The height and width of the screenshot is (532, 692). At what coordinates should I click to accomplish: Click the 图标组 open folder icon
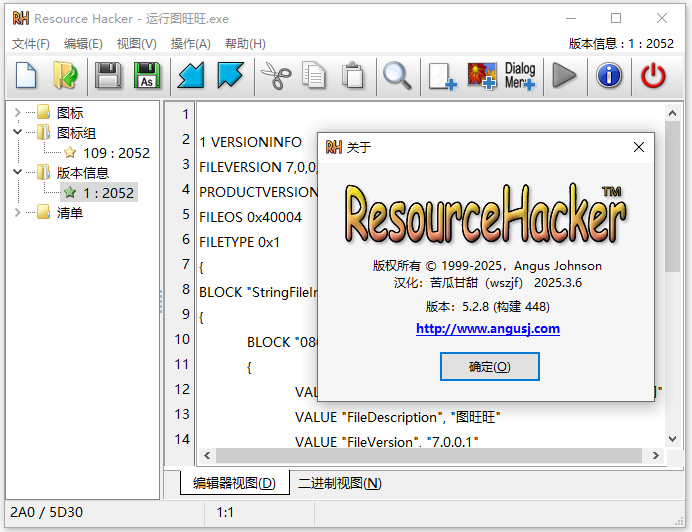click(43, 132)
